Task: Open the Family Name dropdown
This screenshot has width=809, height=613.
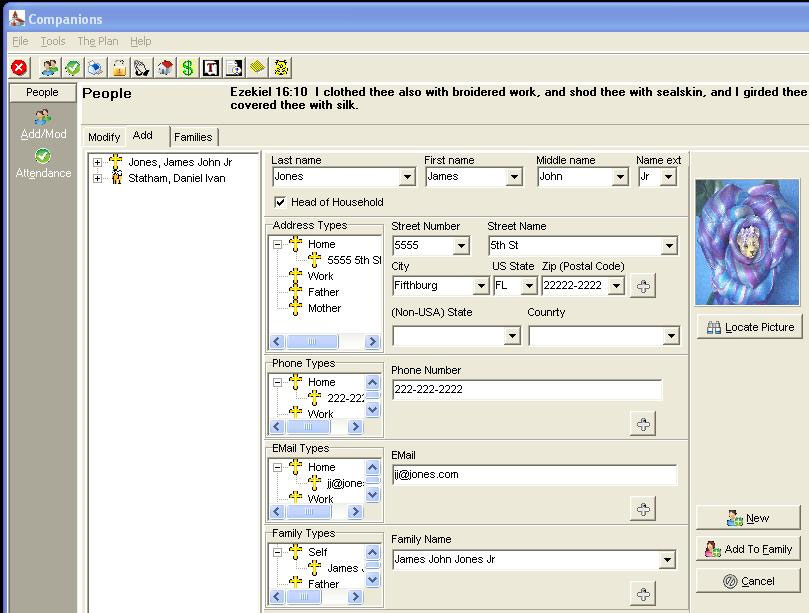Action: click(667, 561)
